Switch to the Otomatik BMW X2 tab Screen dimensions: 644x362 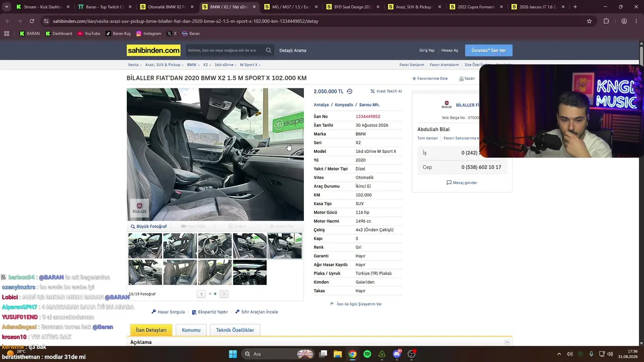click(x=166, y=7)
